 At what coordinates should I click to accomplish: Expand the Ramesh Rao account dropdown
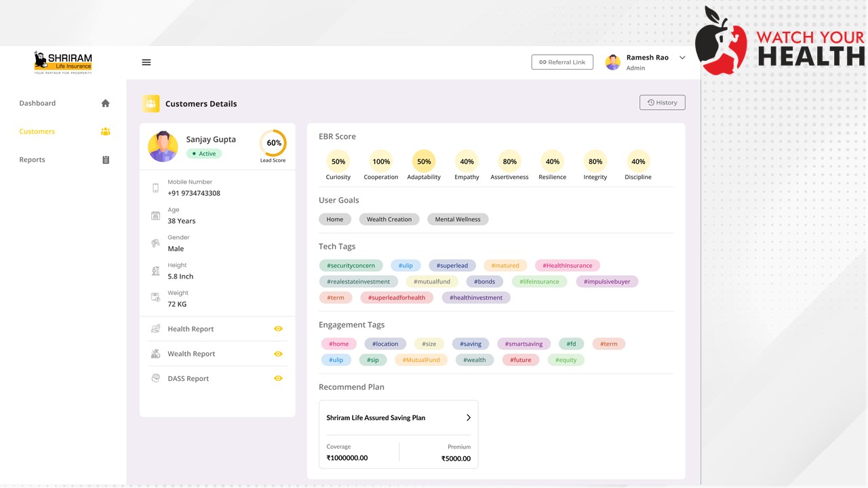coord(682,58)
